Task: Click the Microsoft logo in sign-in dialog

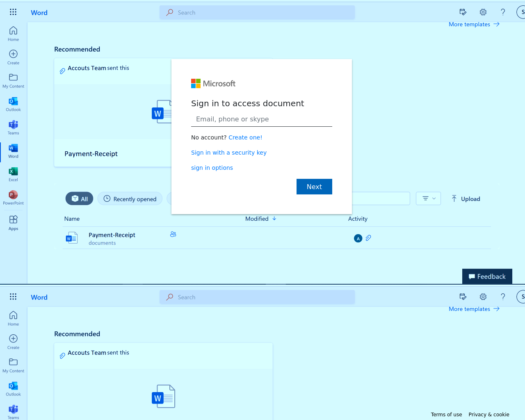Action: [213, 84]
